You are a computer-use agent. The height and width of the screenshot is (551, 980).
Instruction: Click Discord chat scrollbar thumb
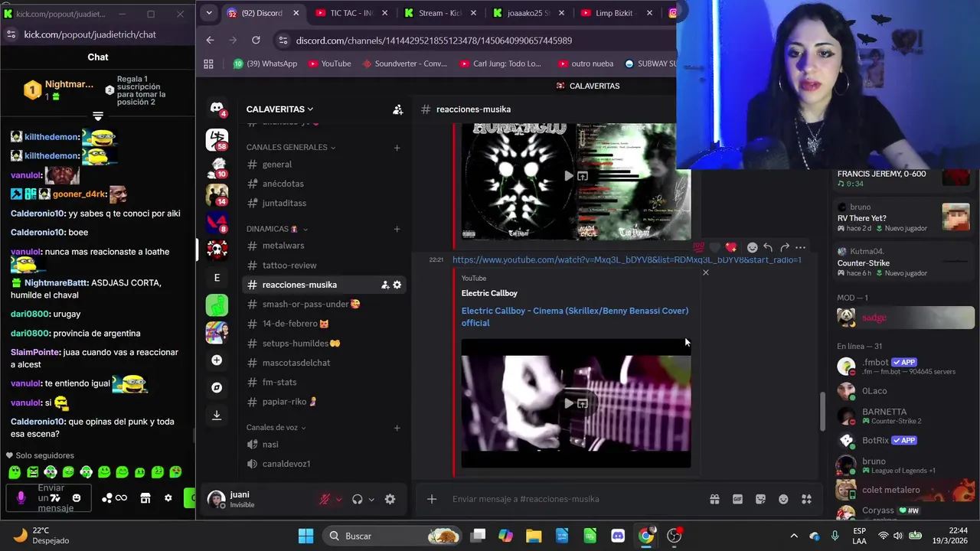pos(823,411)
